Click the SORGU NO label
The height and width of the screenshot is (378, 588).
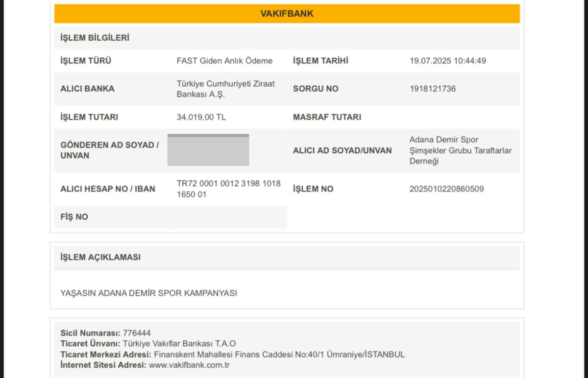tap(316, 89)
